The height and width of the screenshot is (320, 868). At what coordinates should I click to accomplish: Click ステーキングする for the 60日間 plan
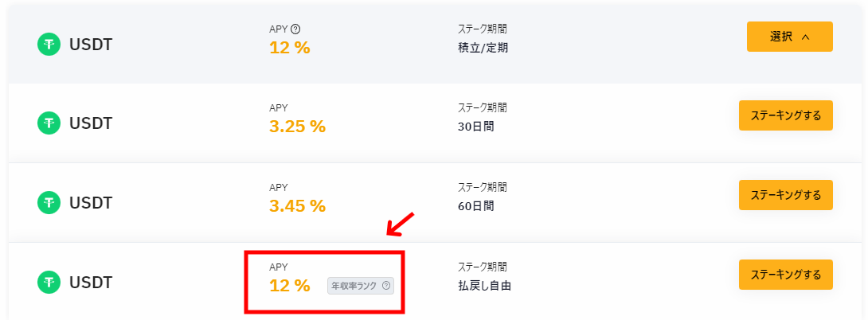pos(785,195)
